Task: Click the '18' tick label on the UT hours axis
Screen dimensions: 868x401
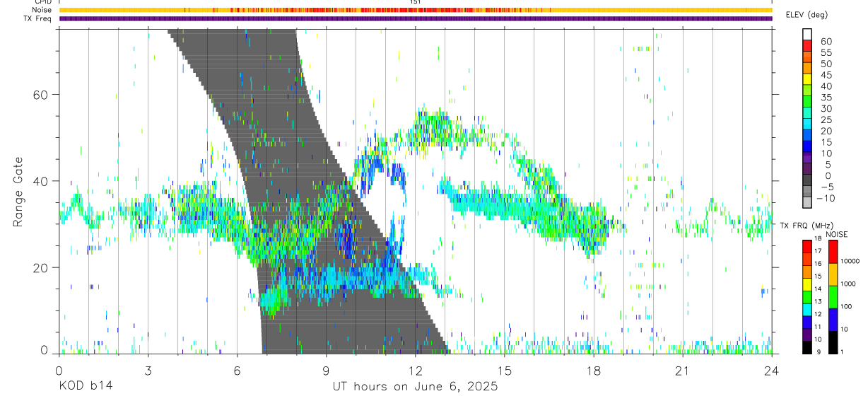Action: 594,371
